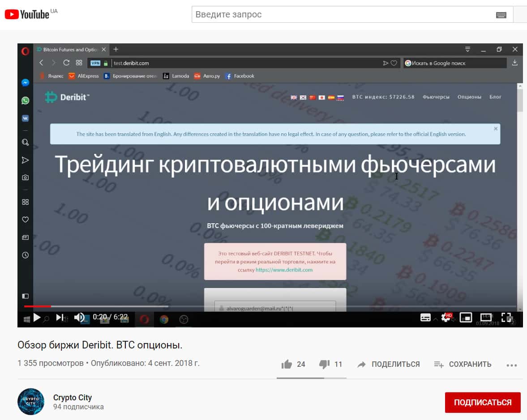Close the translation notice banner
Viewport: 527px width, 420px height.
click(495, 128)
